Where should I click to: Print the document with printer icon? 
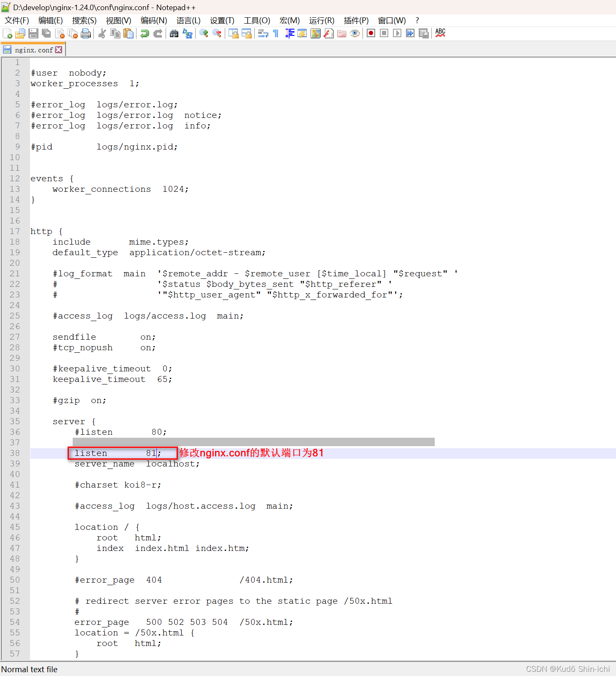coord(86,33)
